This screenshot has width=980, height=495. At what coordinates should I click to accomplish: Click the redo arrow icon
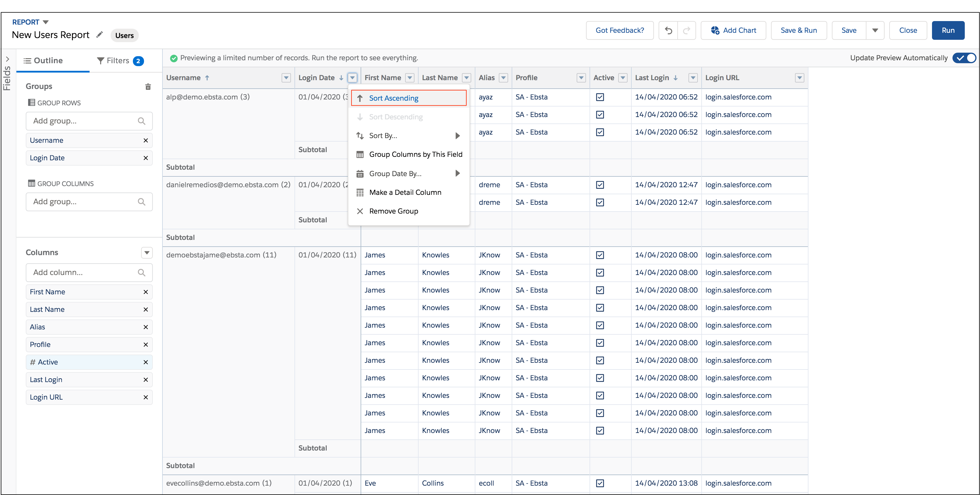pyautogui.click(x=687, y=30)
